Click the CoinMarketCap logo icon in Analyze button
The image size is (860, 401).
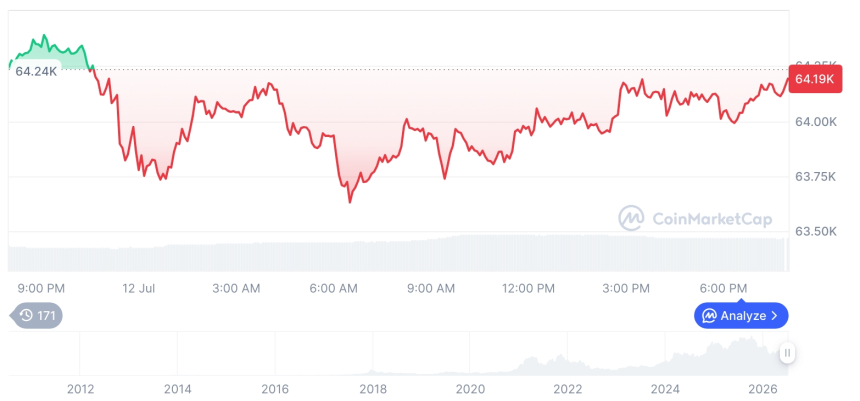click(710, 315)
